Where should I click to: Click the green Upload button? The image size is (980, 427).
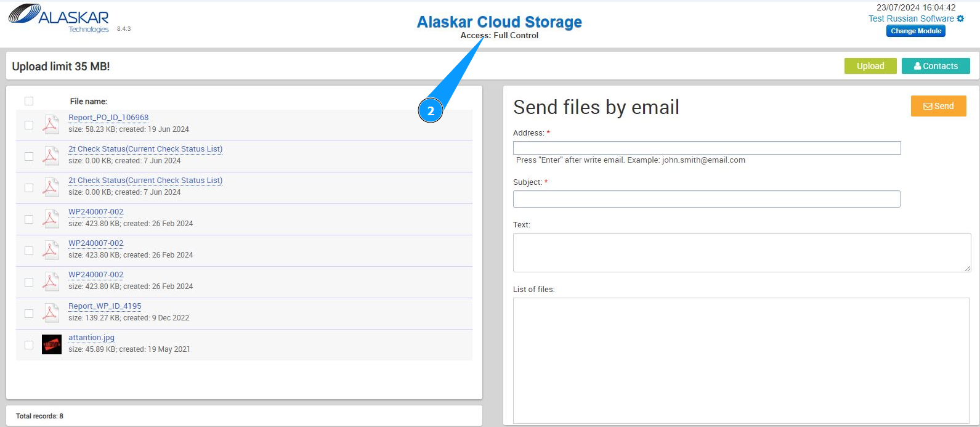(870, 66)
